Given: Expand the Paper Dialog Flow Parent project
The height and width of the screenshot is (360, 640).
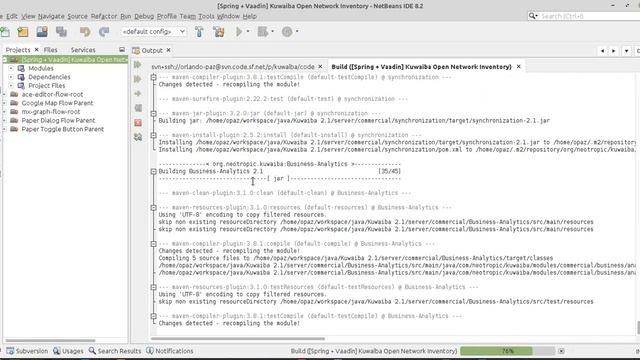Looking at the screenshot, I should point(4,120).
